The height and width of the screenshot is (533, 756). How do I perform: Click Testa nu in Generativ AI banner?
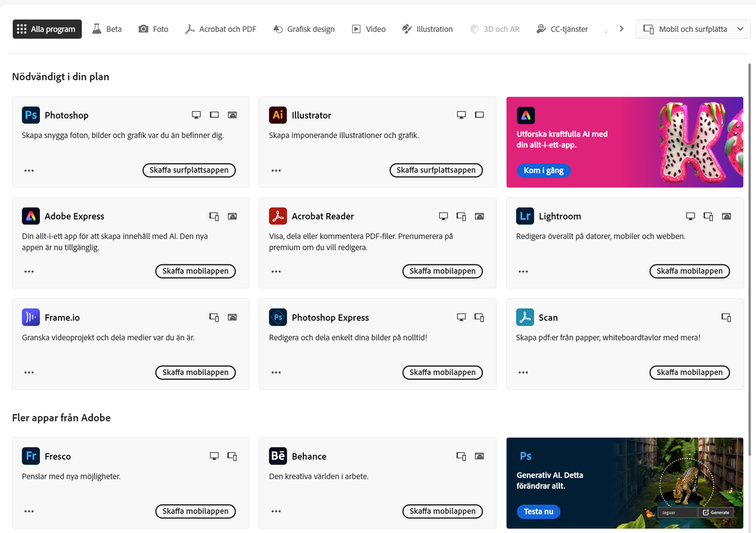[x=539, y=512]
